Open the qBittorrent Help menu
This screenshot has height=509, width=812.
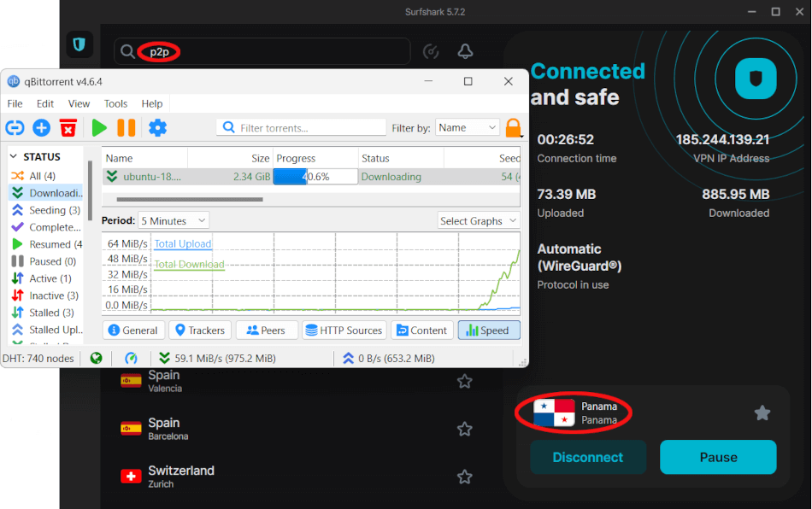[152, 103]
